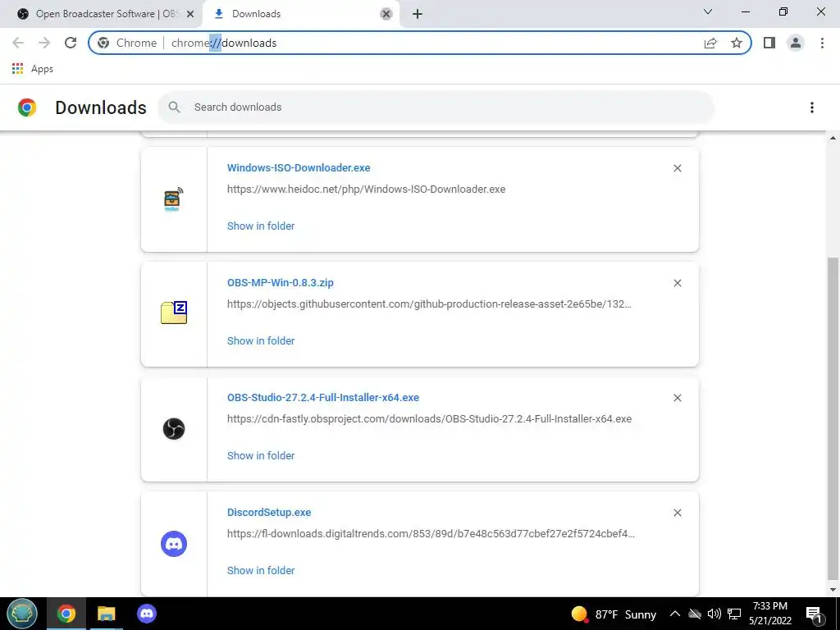
Task: Open DiscordSetup.exe file link
Action: click(x=269, y=512)
